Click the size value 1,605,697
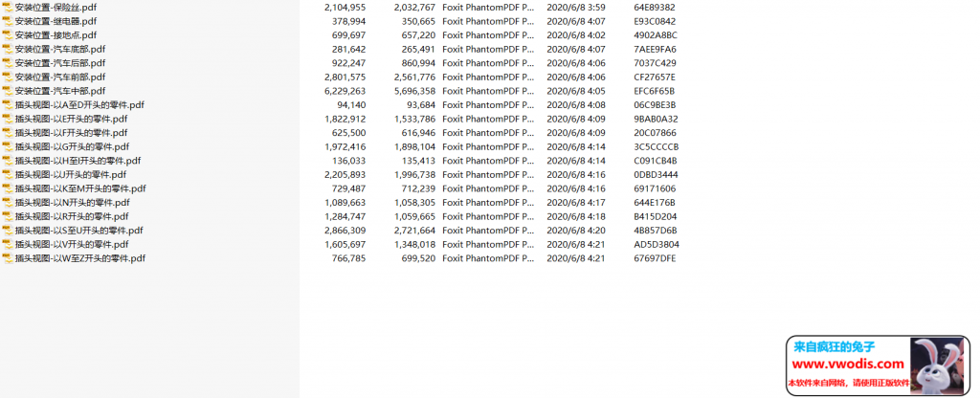Image resolution: width=980 pixels, height=398 pixels. pyautogui.click(x=345, y=244)
